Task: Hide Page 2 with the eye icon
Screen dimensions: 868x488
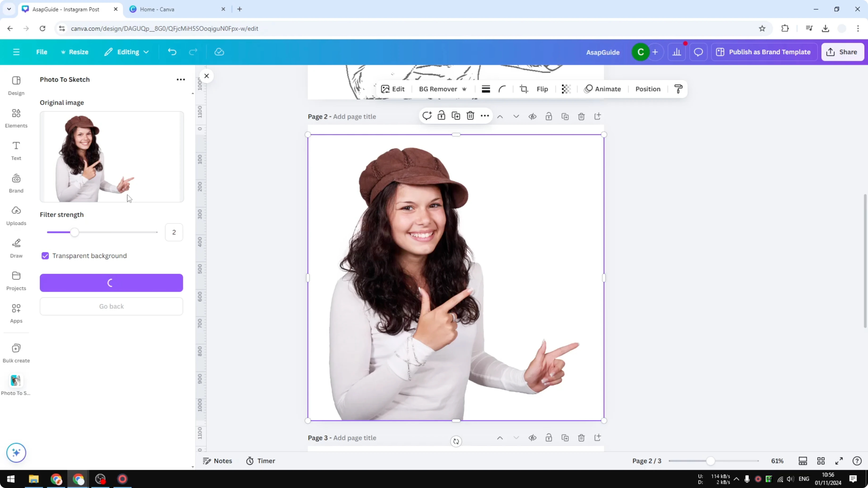Action: point(532,116)
